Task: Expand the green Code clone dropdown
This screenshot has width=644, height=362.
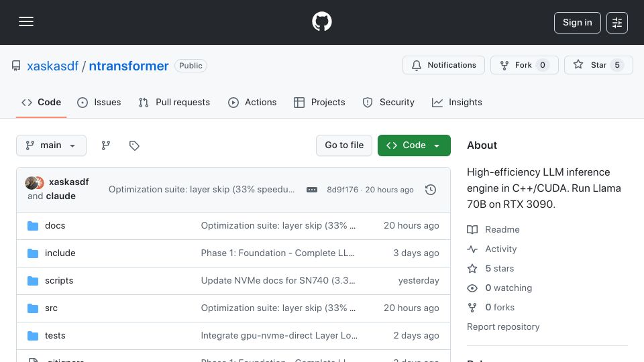Action: point(414,145)
